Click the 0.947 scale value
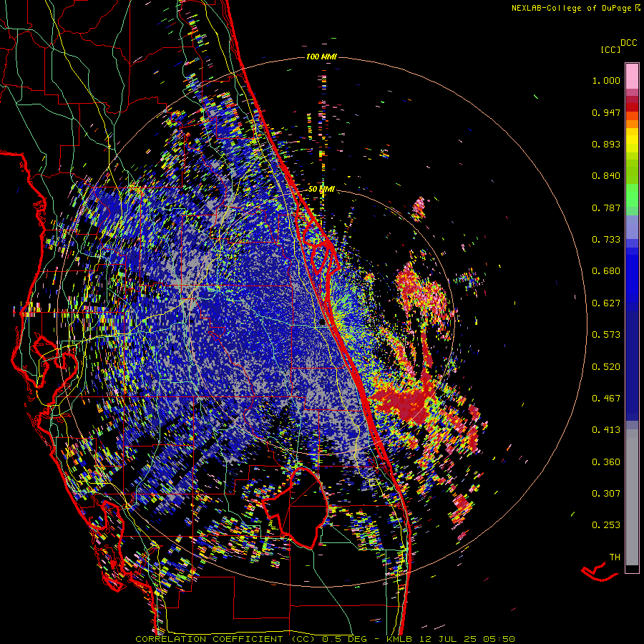The height and width of the screenshot is (644, 644). click(606, 112)
